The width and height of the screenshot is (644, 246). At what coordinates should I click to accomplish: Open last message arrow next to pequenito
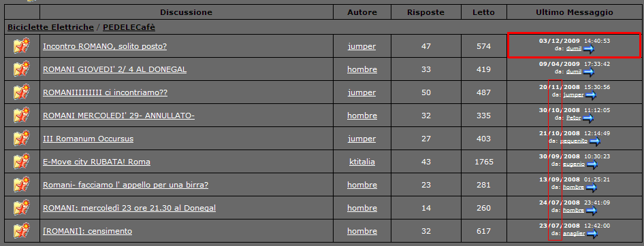[x=595, y=141]
